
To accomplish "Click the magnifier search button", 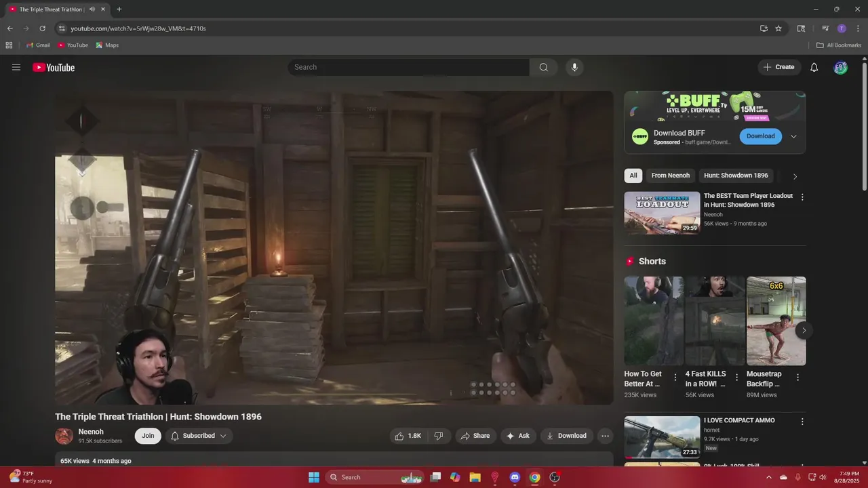I will [x=543, y=67].
